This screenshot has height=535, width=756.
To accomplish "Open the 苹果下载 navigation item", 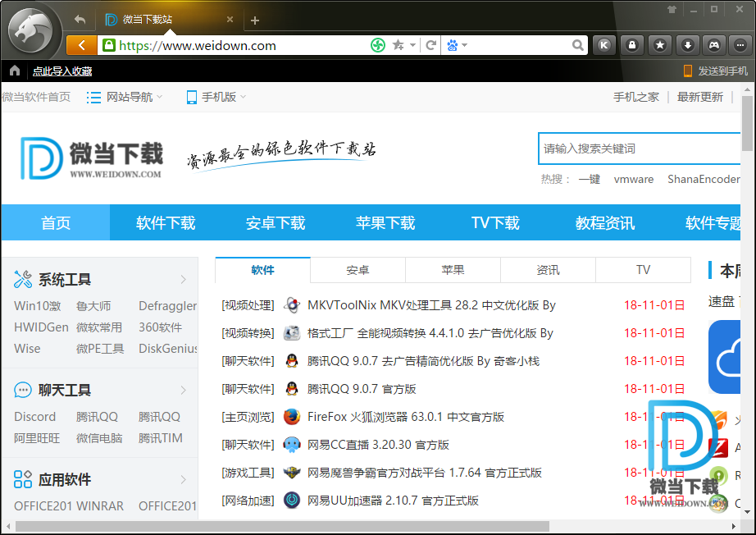I will pos(385,223).
